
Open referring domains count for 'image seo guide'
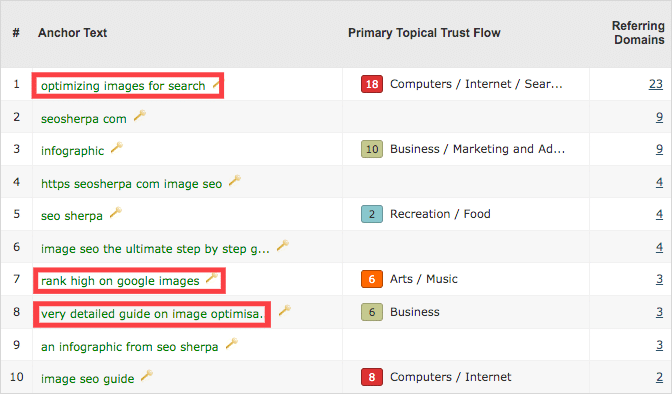click(659, 377)
